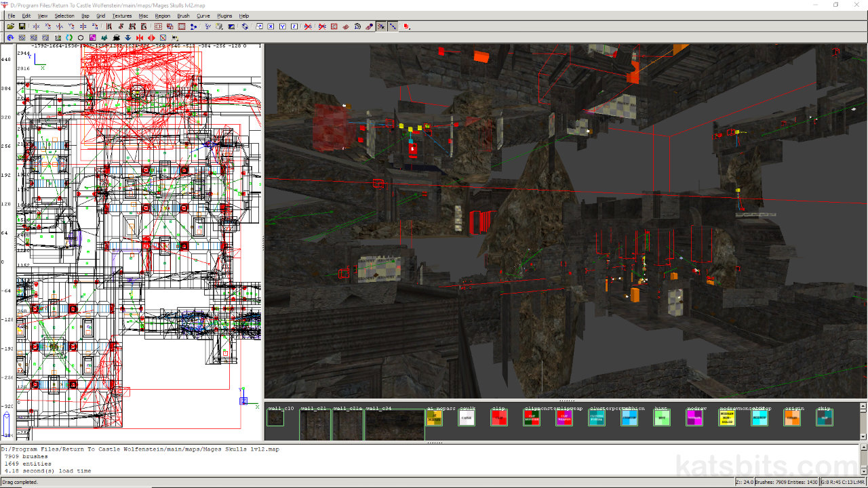Open the Textures menu

coord(122,15)
